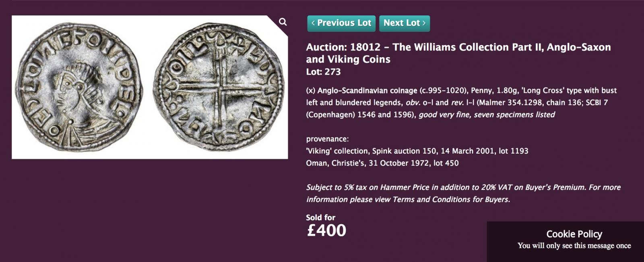Click the Cookie Policy heading
Viewport: 644px width, 262px height.
(574, 234)
